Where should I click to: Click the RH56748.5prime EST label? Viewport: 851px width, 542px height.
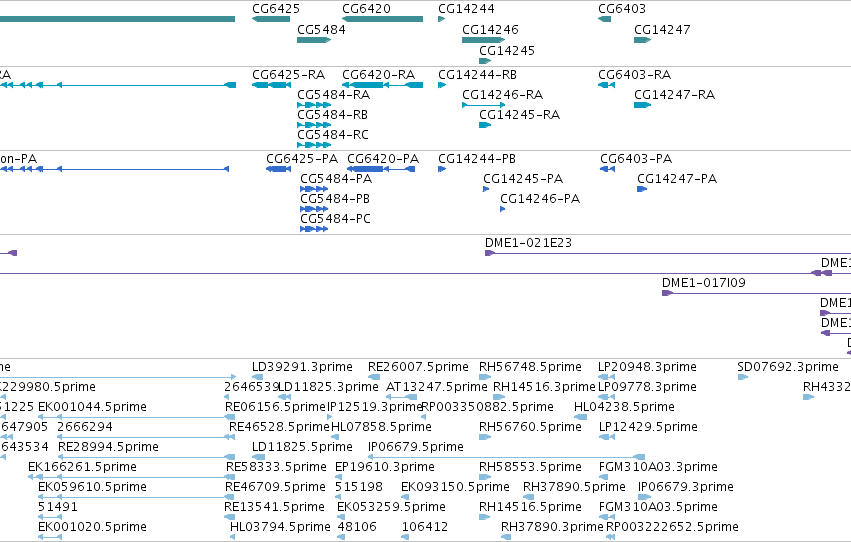click(530, 367)
